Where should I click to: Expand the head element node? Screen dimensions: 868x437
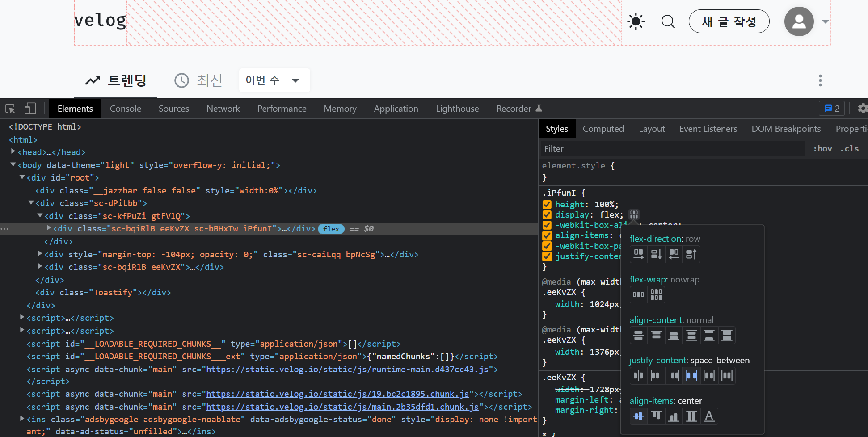[13, 152]
